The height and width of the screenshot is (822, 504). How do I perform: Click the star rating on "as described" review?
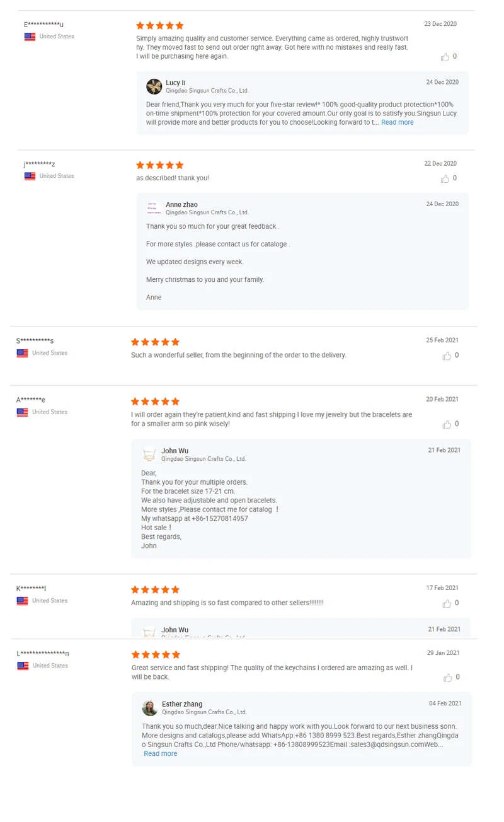coord(160,165)
